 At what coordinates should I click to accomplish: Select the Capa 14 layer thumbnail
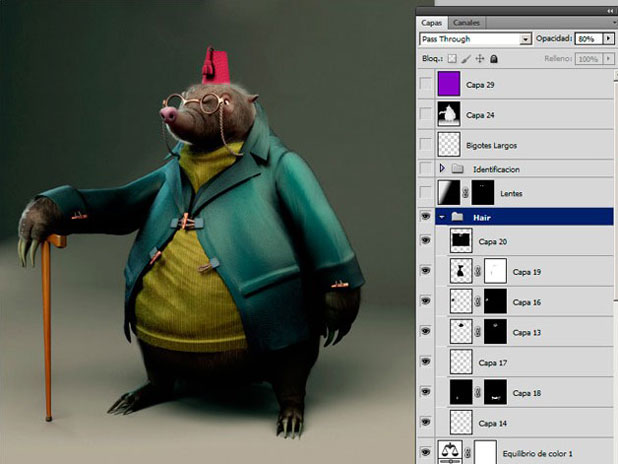pyautogui.click(x=461, y=423)
